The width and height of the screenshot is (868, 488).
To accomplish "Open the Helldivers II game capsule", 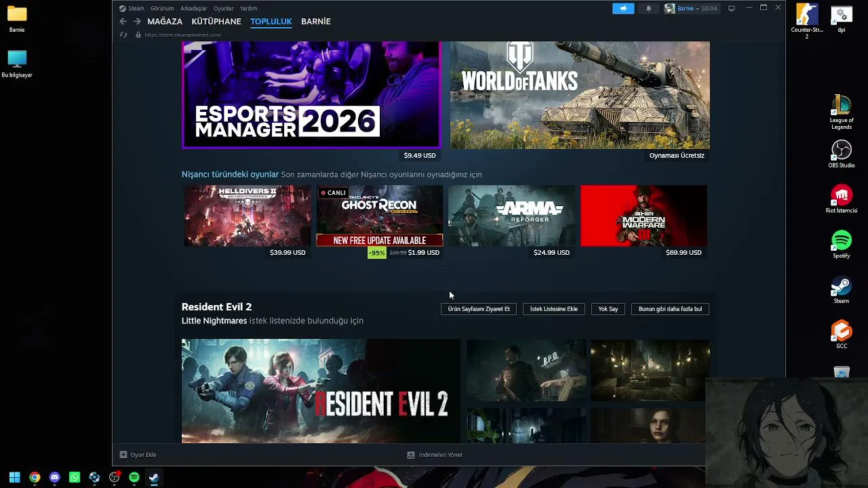I will (x=248, y=216).
